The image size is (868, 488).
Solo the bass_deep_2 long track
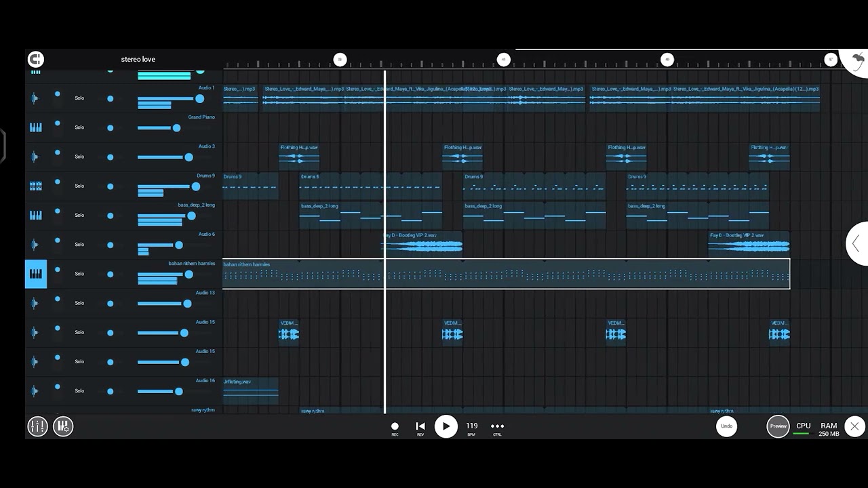click(x=79, y=215)
